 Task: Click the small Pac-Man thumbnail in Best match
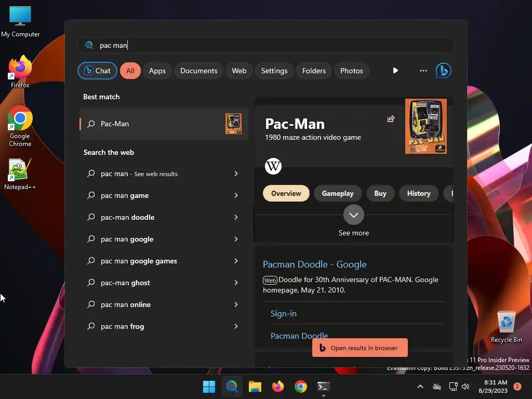[233, 124]
